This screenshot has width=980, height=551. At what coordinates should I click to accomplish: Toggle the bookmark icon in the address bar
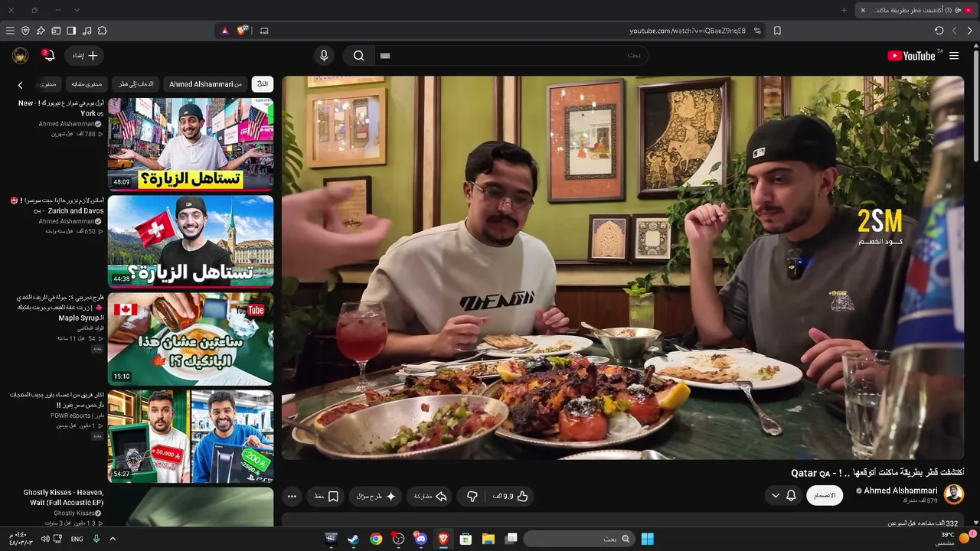(x=777, y=31)
